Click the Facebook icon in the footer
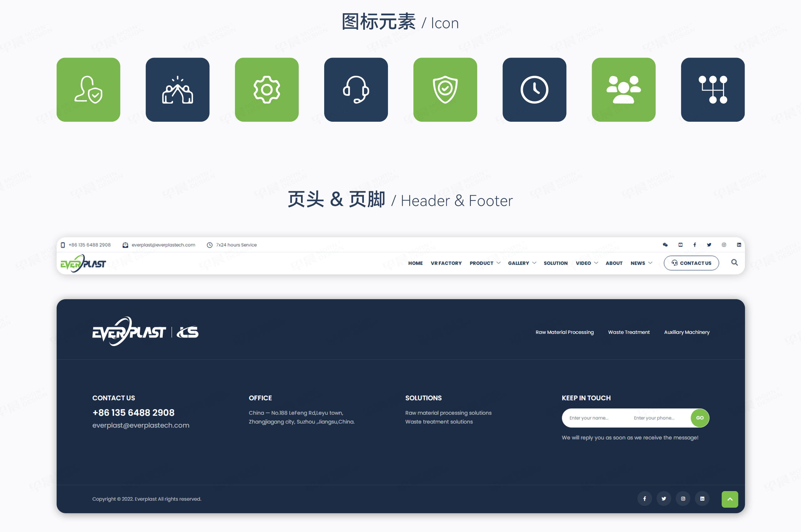Viewport: 801px width, 532px height. (645, 499)
